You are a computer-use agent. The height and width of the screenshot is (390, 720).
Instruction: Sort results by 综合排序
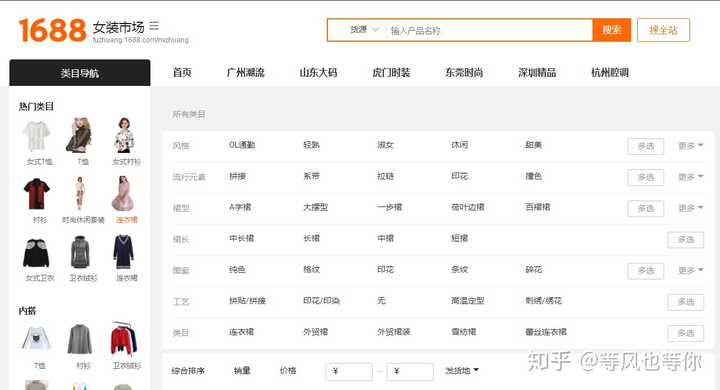pos(188,371)
